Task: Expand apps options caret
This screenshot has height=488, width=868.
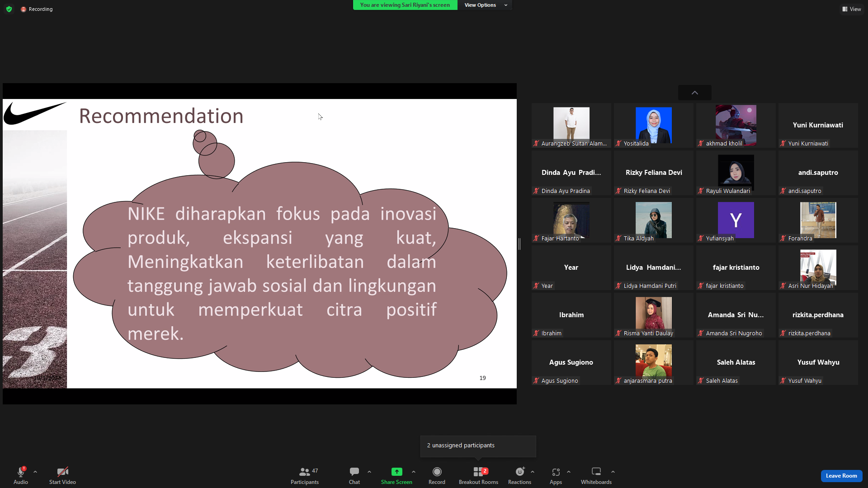Action: [569, 472]
